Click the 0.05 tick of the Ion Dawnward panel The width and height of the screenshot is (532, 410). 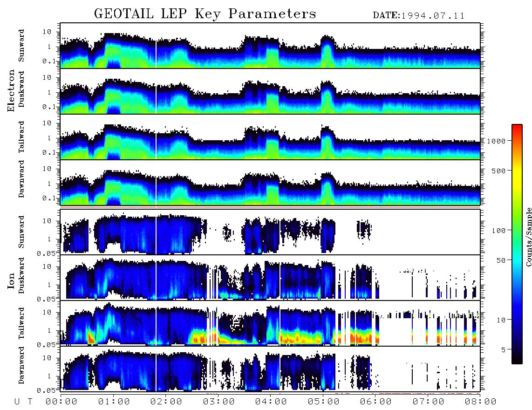pyautogui.click(x=47, y=390)
